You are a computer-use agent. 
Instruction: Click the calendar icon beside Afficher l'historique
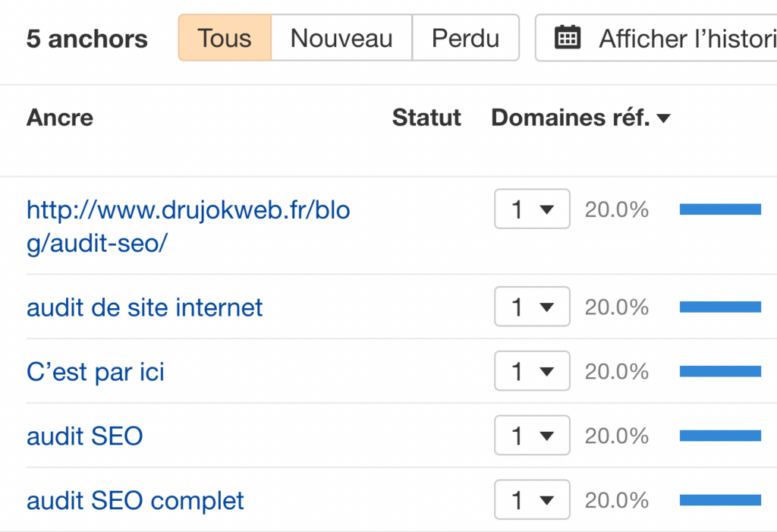pyautogui.click(x=568, y=38)
